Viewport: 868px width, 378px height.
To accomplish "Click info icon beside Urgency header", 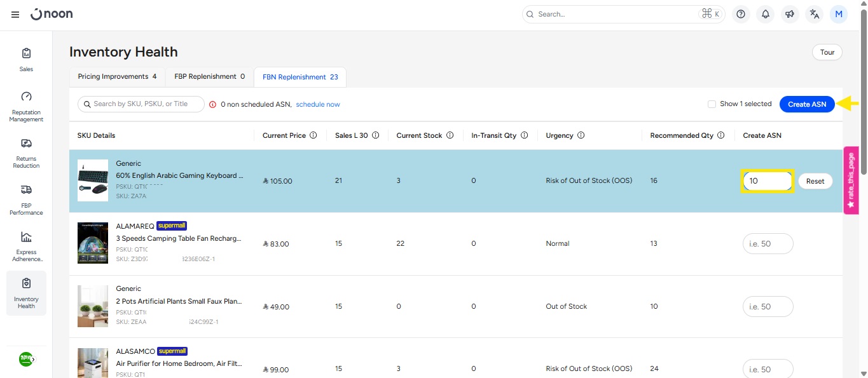I will [x=581, y=135].
